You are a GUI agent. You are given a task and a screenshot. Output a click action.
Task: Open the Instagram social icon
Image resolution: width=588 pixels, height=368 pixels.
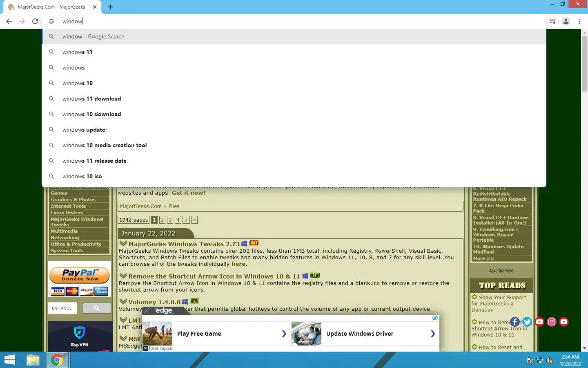[x=552, y=322]
